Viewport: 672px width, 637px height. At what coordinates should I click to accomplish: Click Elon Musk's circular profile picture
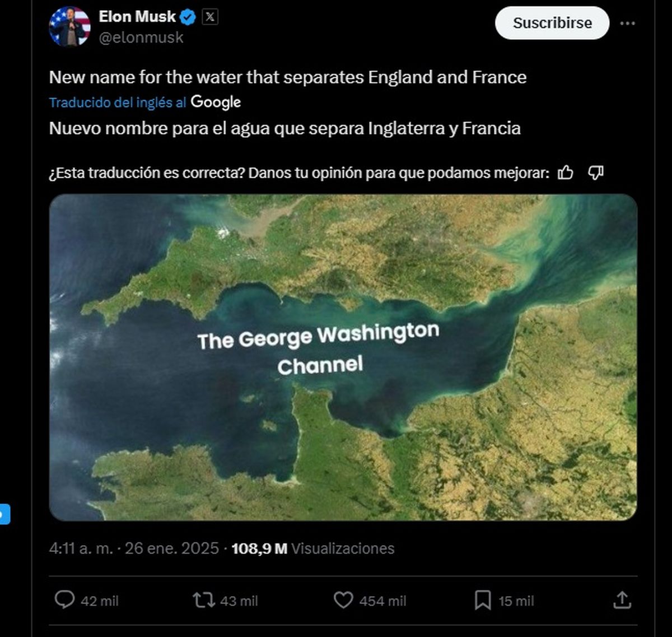pos(70,25)
